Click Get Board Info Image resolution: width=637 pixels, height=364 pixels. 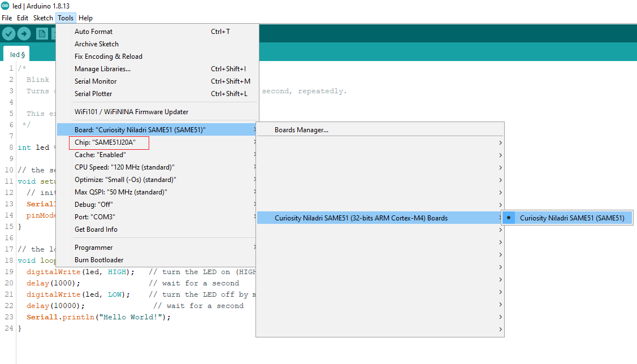coord(157,229)
